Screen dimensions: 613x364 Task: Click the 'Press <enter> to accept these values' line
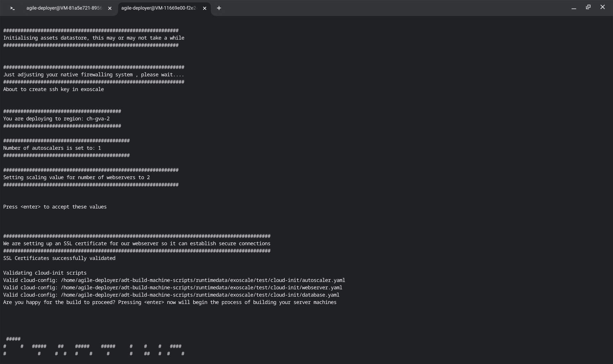pyautogui.click(x=55, y=207)
